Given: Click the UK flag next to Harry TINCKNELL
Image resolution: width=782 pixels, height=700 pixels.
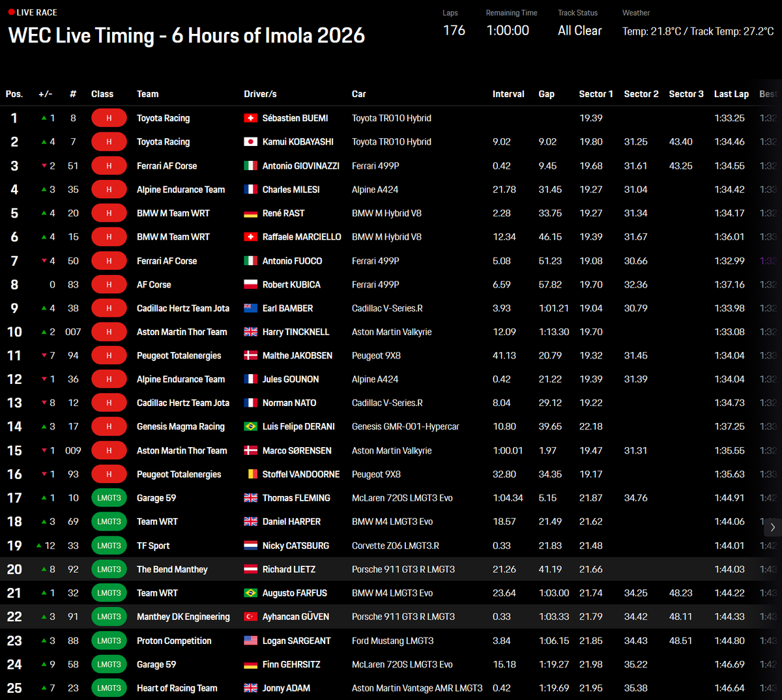Looking at the screenshot, I should point(250,332).
